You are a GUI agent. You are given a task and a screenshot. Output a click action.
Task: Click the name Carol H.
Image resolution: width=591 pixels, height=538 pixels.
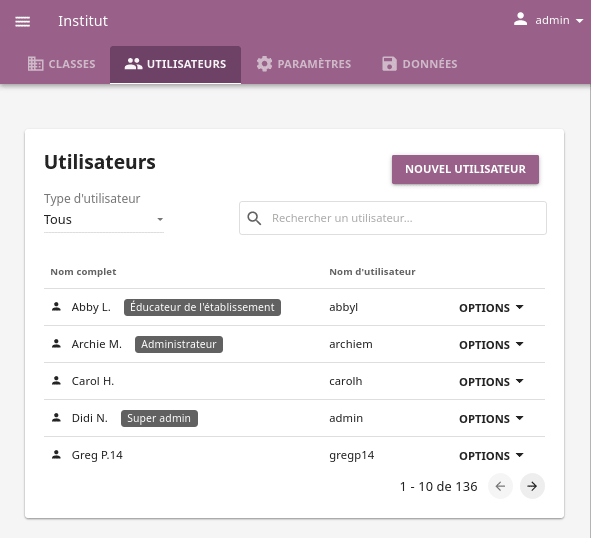(x=93, y=381)
